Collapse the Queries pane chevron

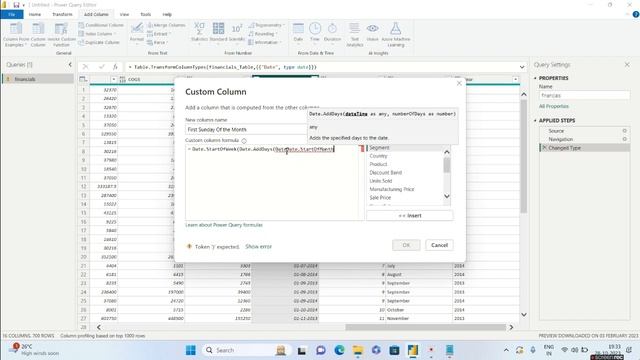[70, 64]
